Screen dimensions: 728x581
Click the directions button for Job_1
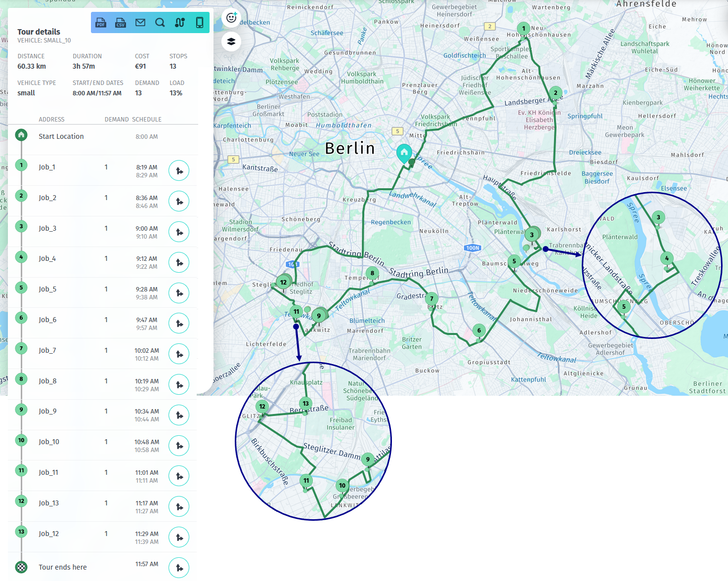[x=179, y=171]
